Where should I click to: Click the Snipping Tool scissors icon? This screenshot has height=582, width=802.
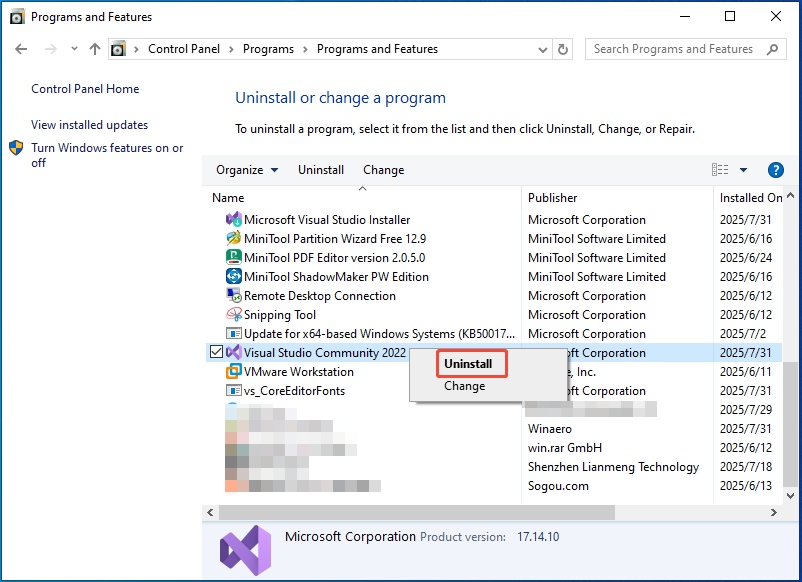tap(234, 315)
